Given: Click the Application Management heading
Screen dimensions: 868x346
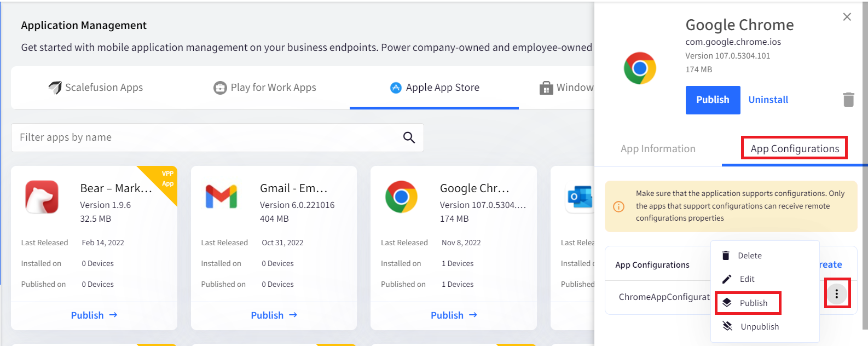Looking at the screenshot, I should (84, 25).
